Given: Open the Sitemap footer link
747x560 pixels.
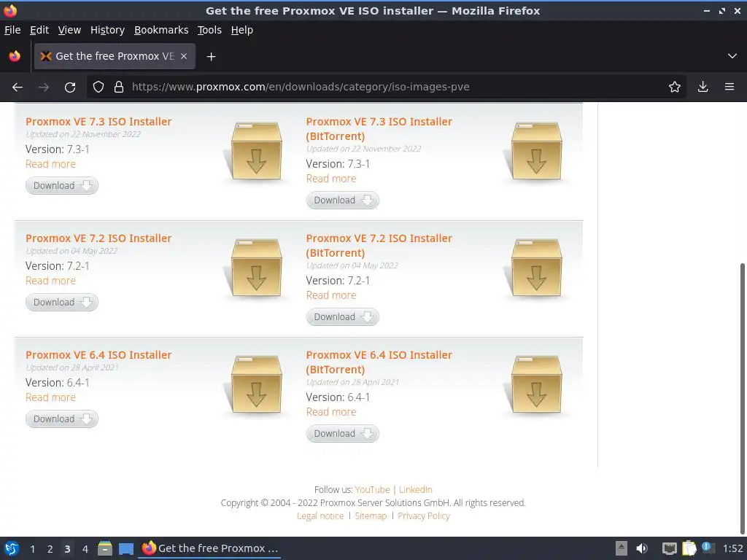Looking at the screenshot, I should pos(371,516).
